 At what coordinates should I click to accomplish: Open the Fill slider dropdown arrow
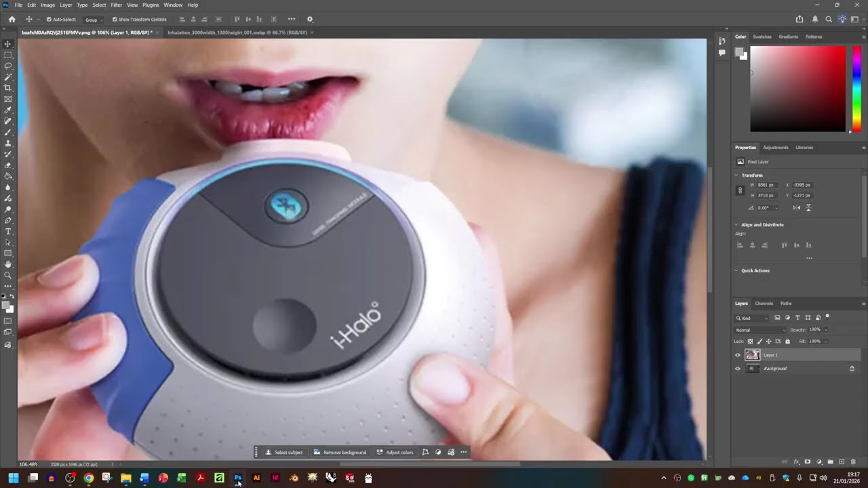826,341
